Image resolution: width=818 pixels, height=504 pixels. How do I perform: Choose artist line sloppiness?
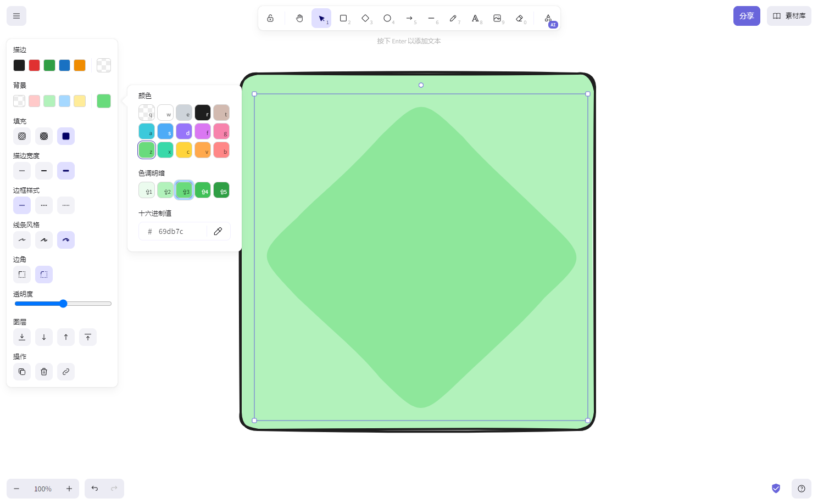(44, 240)
